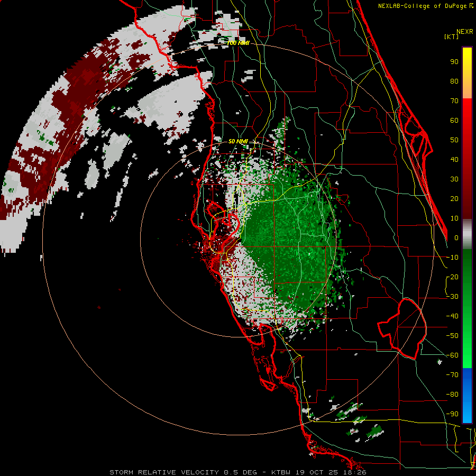Click the 60 value on the velocity scale
The image size is (476, 476).
pos(454,120)
